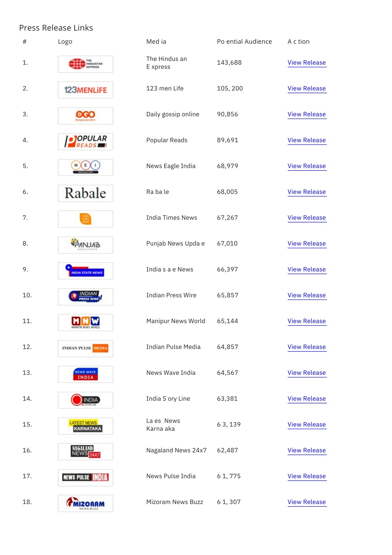Screen dimensions: 392x555
Task: Open View Release for The Hindustan Express
Action: point(307,62)
